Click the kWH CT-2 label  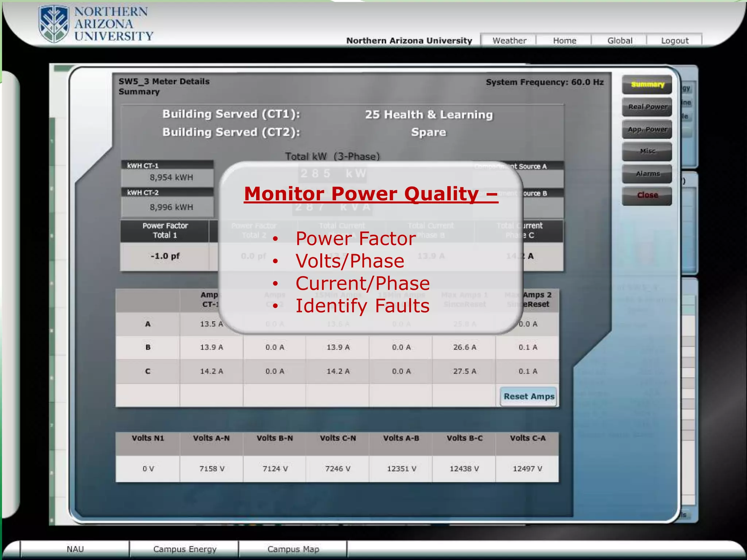[x=143, y=192]
